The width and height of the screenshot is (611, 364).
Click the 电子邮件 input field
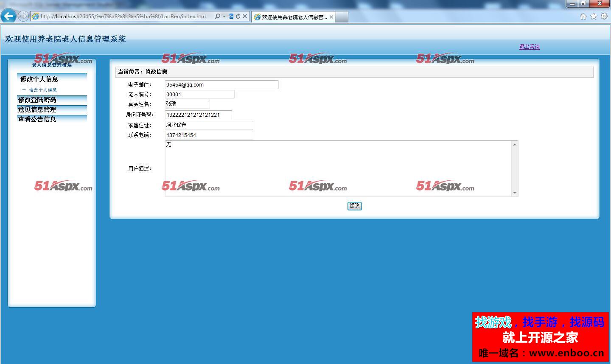tap(221, 84)
